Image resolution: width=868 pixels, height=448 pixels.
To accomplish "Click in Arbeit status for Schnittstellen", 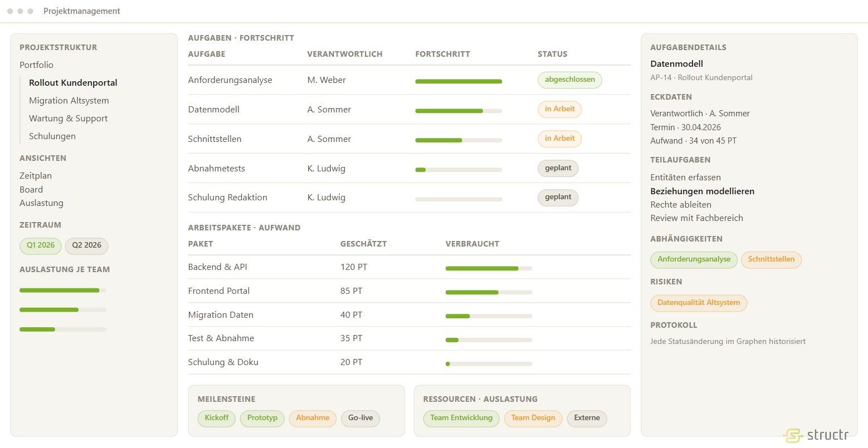I will pyautogui.click(x=559, y=139).
